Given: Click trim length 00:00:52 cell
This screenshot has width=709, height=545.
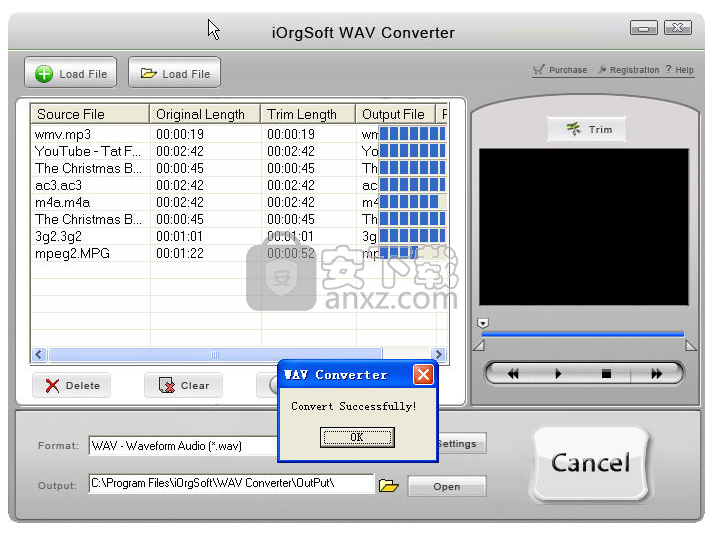Looking at the screenshot, I should [x=290, y=253].
